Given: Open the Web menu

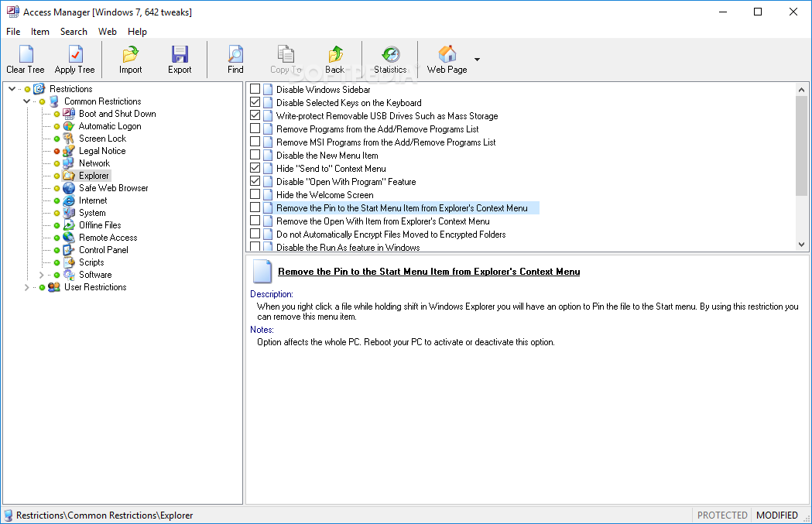Looking at the screenshot, I should (x=107, y=32).
